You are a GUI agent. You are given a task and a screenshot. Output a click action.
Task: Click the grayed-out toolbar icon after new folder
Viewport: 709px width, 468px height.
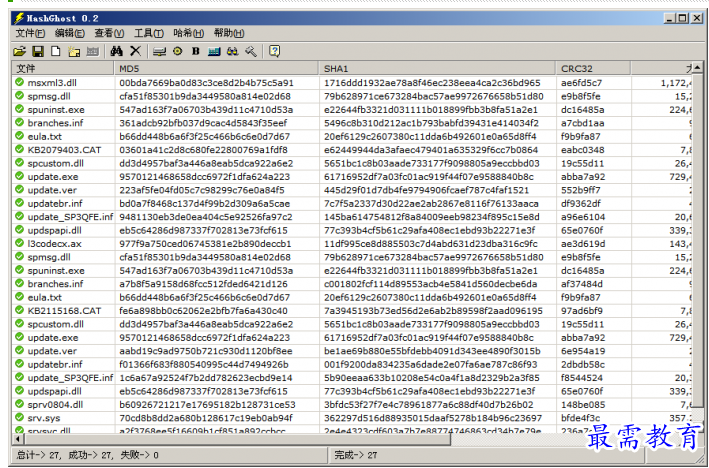coord(92,51)
